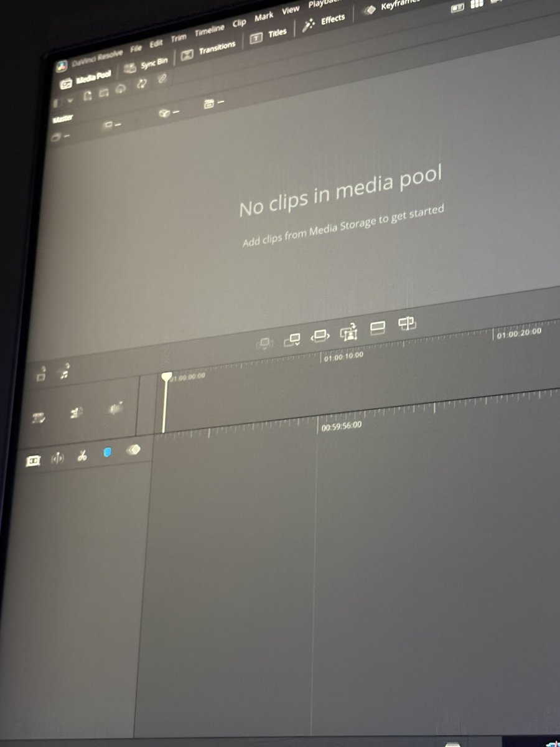Screen dimensions: 560x747
Task: Open the Titles browser
Action: [x=269, y=35]
